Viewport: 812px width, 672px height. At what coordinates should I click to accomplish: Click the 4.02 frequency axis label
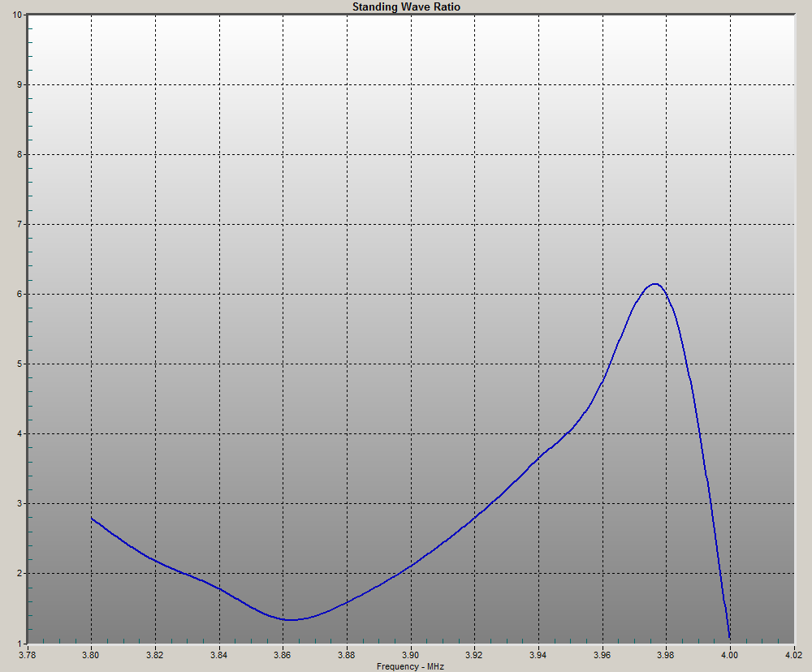click(793, 654)
